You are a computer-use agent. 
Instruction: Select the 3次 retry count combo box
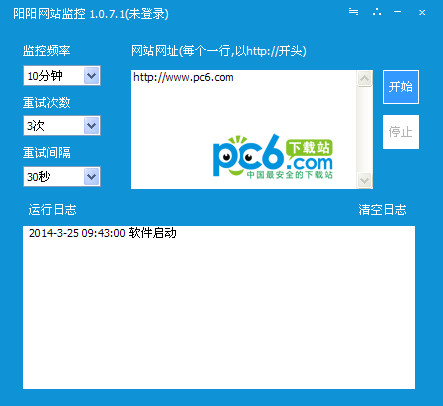(62, 126)
